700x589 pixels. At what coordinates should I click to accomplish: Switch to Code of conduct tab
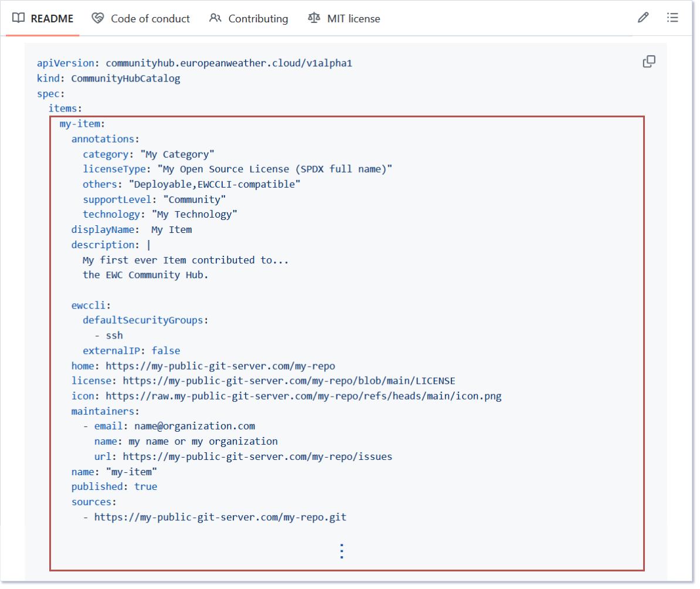pos(141,19)
